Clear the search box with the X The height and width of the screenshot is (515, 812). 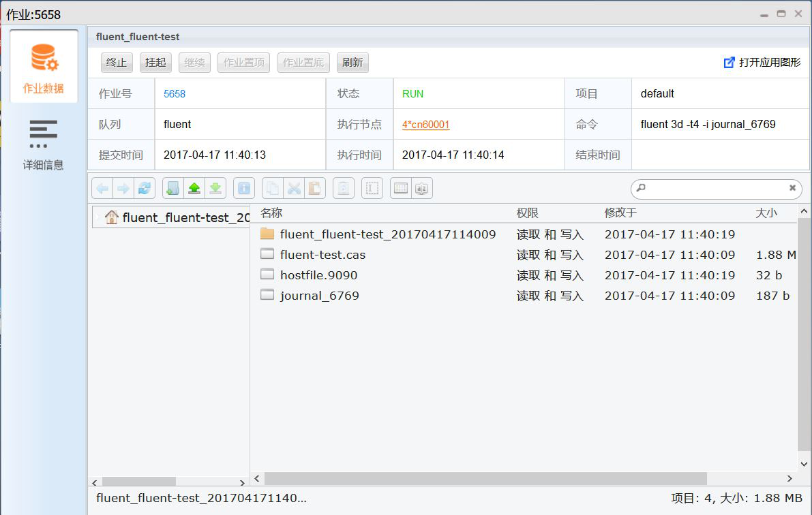tap(792, 188)
